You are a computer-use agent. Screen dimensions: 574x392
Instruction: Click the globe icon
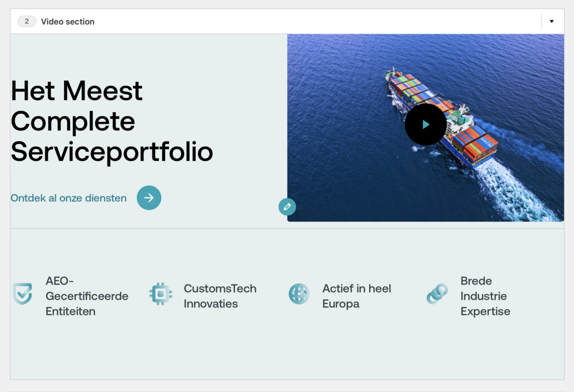[299, 294]
